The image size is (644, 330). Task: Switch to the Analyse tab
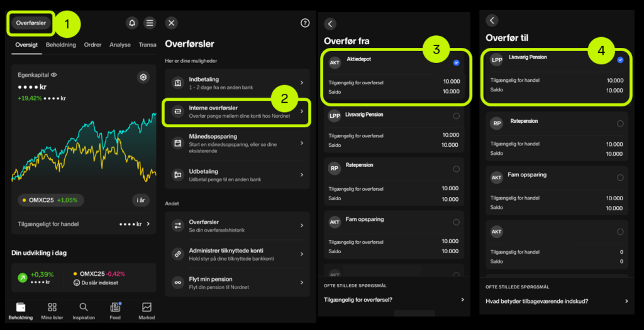(x=120, y=45)
